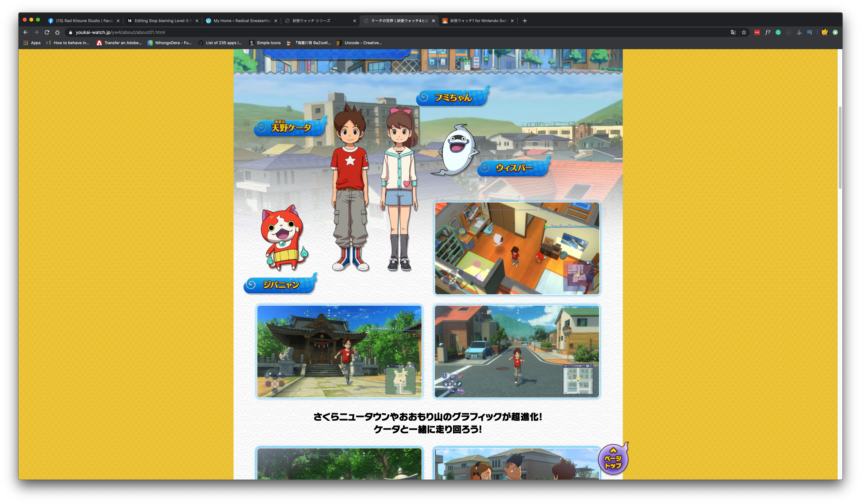Open the Grammarly extension icon
This screenshot has height=504, width=861.
click(778, 32)
